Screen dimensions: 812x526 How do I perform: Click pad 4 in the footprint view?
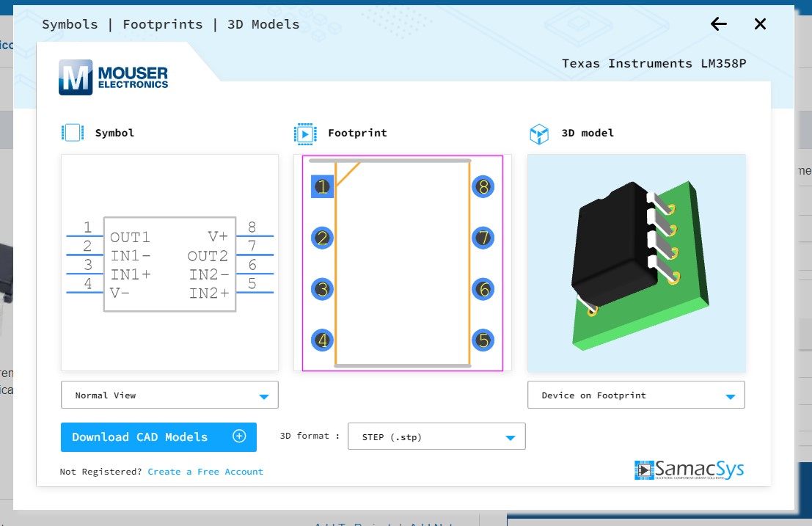pos(322,340)
